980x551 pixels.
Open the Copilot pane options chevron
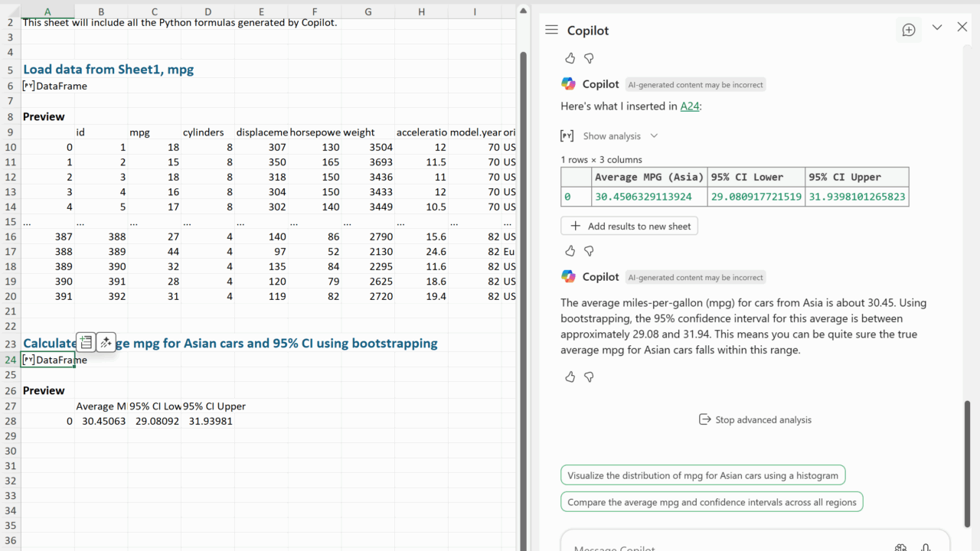pos(936,28)
